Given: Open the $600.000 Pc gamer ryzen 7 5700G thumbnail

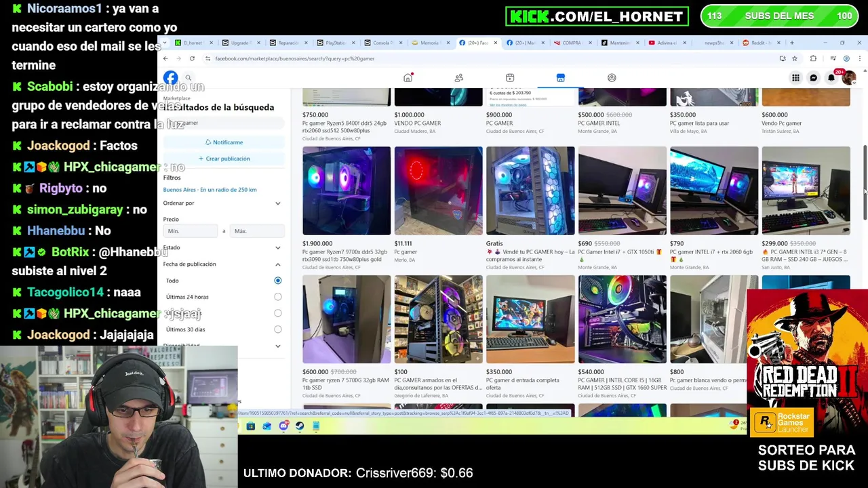Looking at the screenshot, I should point(347,319).
